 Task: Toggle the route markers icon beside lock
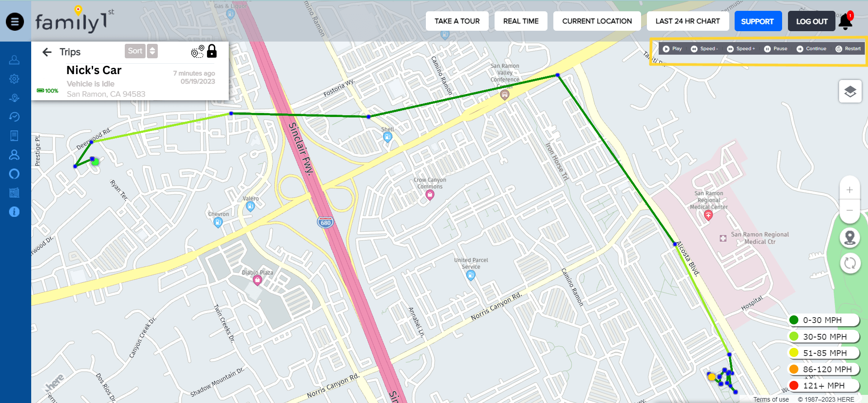click(x=198, y=52)
